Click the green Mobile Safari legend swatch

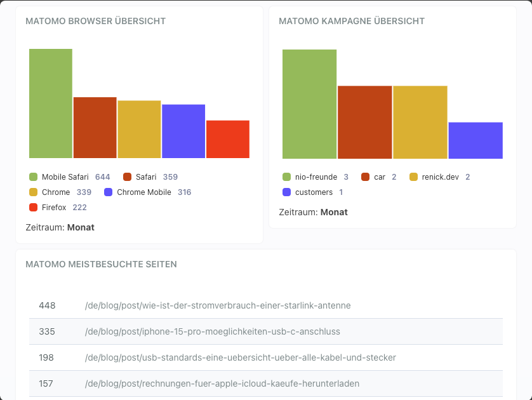click(x=33, y=177)
